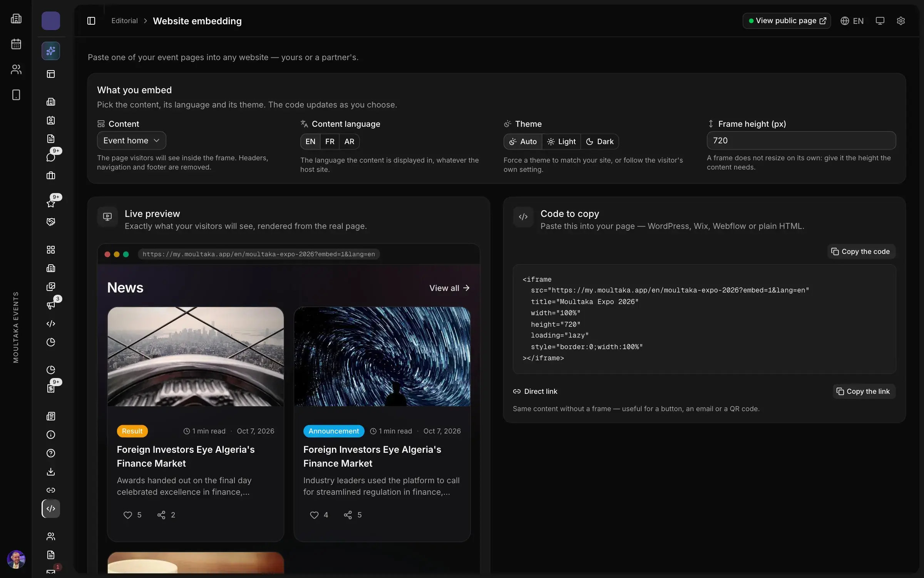
Task: Open the sparkle AI assistant icon in the sidebar
Action: click(x=51, y=51)
